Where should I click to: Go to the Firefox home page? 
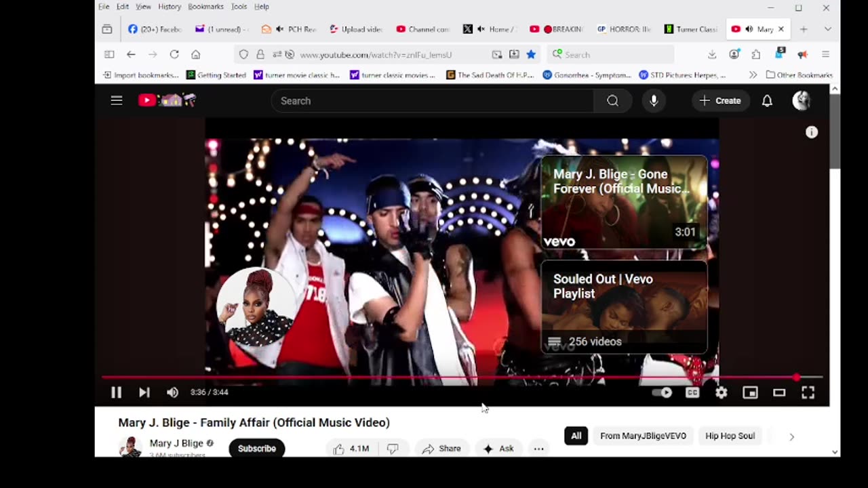click(196, 54)
